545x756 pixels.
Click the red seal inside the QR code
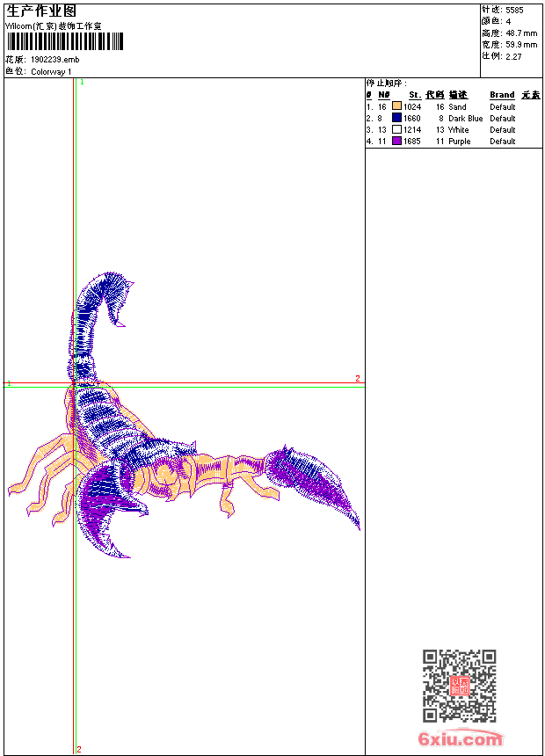(459, 686)
